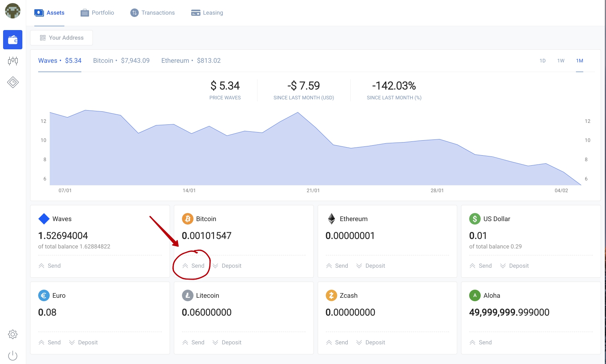Image resolution: width=606 pixels, height=364 pixels.
Task: Open the Leasing tab
Action: click(x=207, y=13)
